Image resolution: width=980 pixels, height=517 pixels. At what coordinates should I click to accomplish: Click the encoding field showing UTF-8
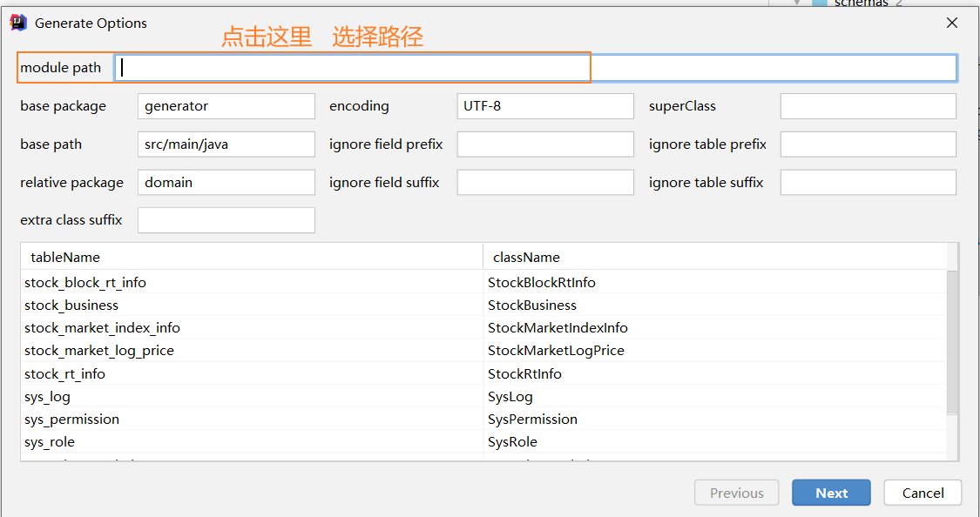point(545,106)
